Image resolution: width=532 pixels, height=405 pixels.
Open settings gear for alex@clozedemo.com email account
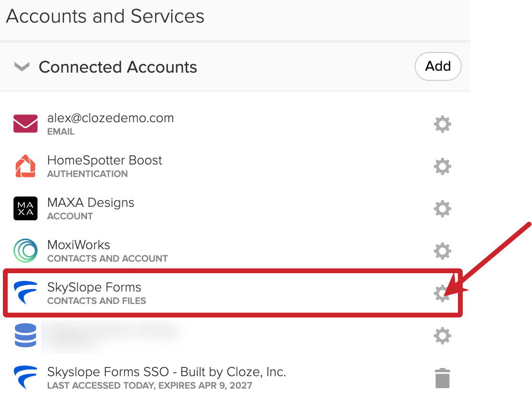(442, 124)
